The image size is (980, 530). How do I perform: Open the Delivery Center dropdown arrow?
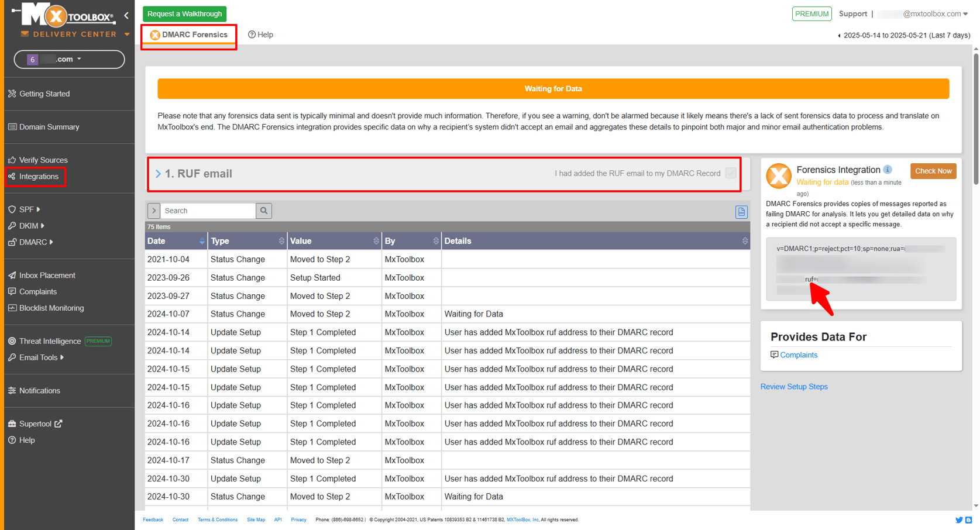(x=127, y=35)
